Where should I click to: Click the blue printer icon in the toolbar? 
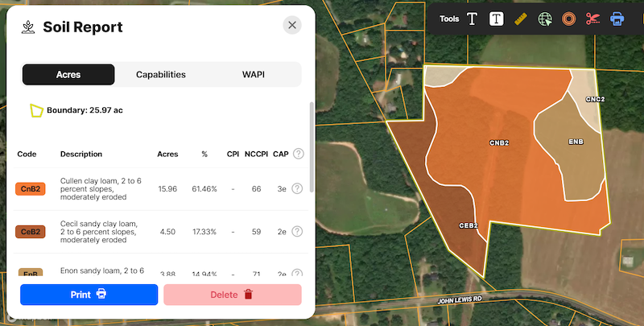click(617, 18)
